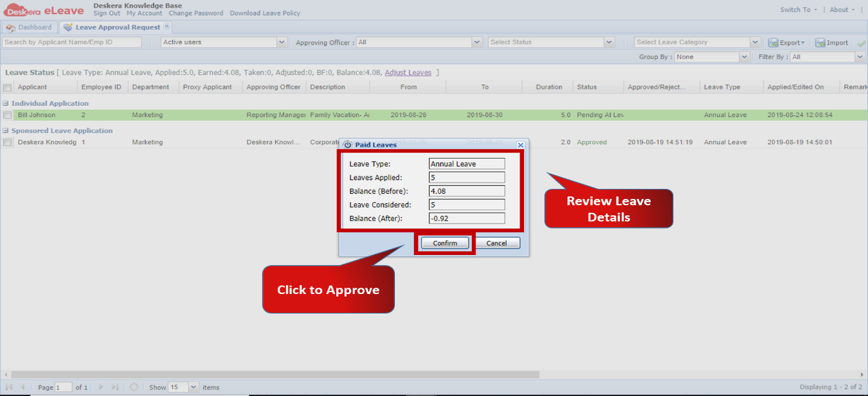Open the Approving Officer dropdown
This screenshot has height=396, width=868.
pos(477,42)
